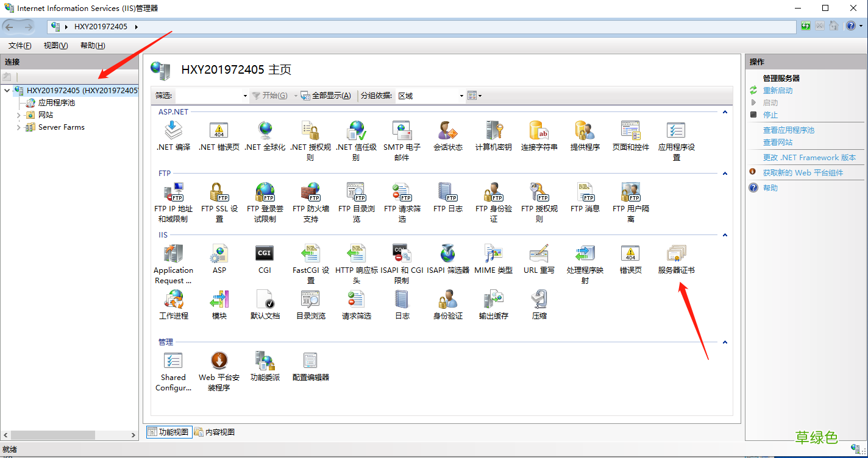Expand the 网站 node in connections tree
The height and width of the screenshot is (458, 868).
pyautogui.click(x=19, y=114)
